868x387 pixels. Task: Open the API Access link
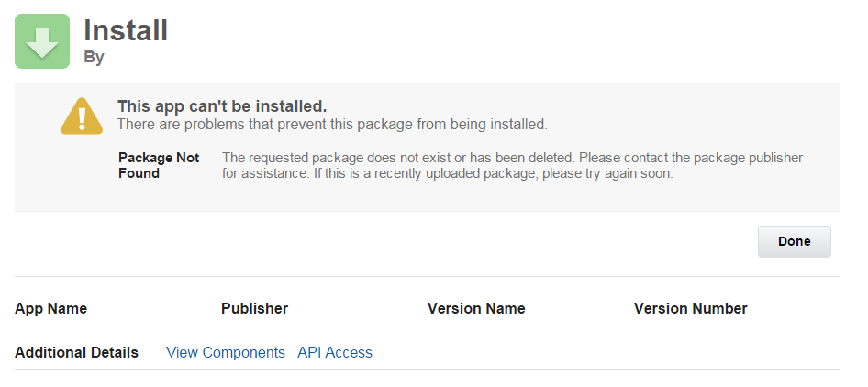point(335,352)
